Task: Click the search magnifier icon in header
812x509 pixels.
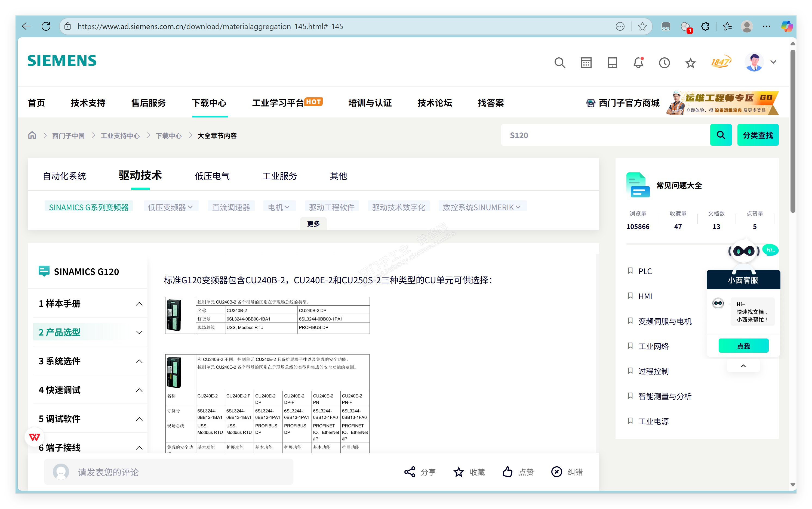Action: pos(560,63)
